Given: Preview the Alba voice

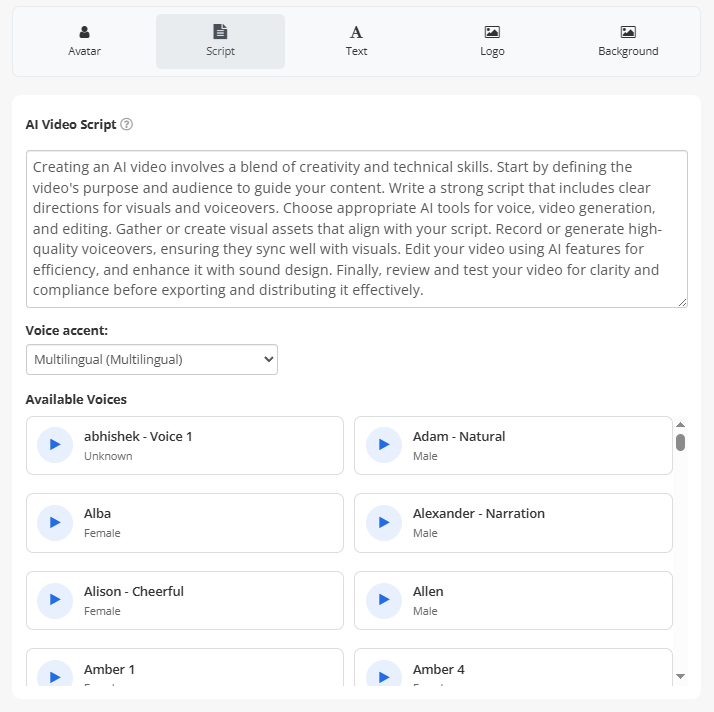Looking at the screenshot, I should click(x=55, y=522).
